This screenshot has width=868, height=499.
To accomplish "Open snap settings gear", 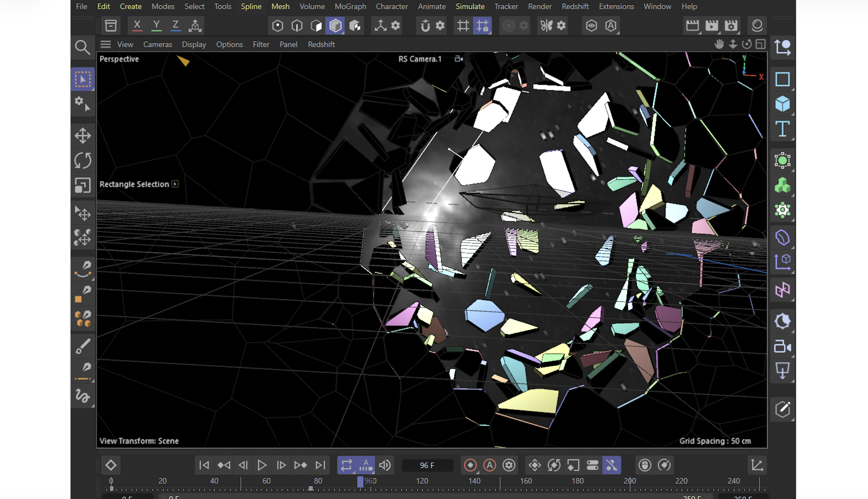I will coord(440,25).
